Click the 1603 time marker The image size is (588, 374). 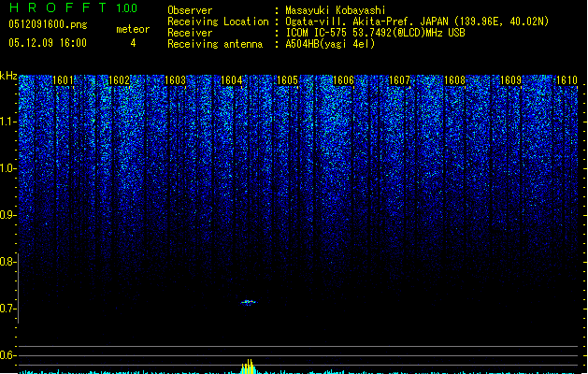175,80
